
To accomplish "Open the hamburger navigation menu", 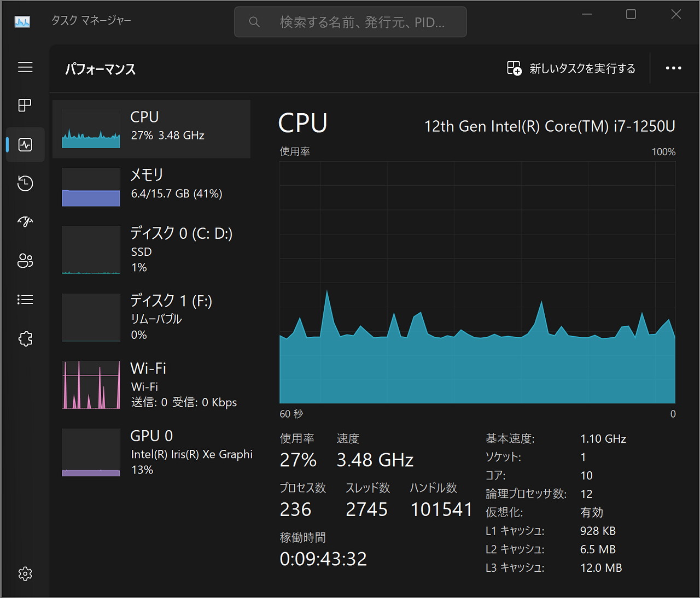I will point(25,67).
